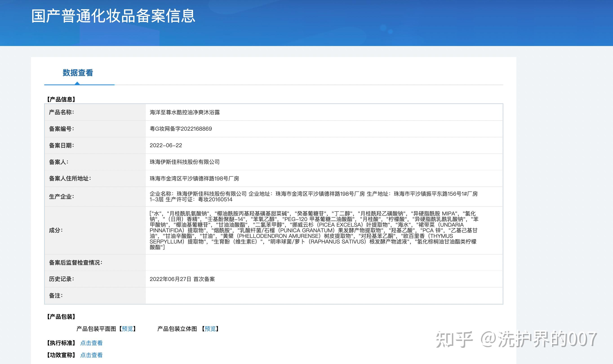The width and height of the screenshot is (613, 364).
Task: Click the product name 海洋至尊水酷控油净爽沐浴露
Action: click(185, 112)
